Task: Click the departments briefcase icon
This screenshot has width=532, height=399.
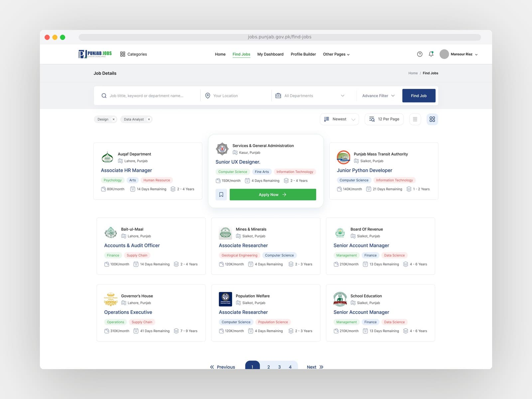Action: point(278,96)
